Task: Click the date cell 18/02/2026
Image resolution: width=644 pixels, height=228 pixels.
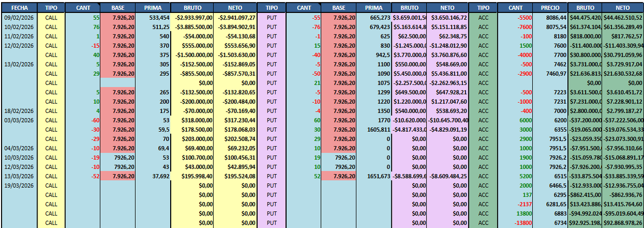Action: (x=19, y=111)
